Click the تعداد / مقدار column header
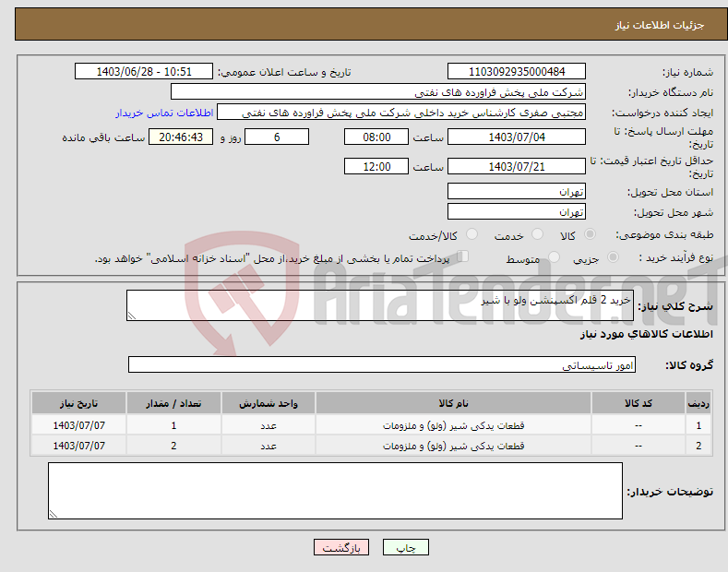 pos(173,403)
